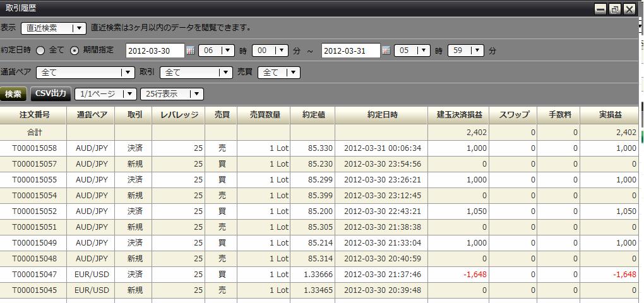Open the end hour 05 dropdown
Screen dimensions: 644x303
[x=412, y=50]
